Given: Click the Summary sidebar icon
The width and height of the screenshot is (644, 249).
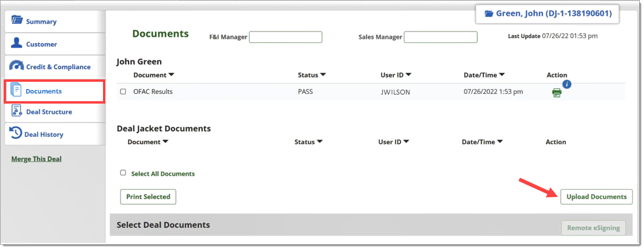Looking at the screenshot, I should pyautogui.click(x=17, y=20).
